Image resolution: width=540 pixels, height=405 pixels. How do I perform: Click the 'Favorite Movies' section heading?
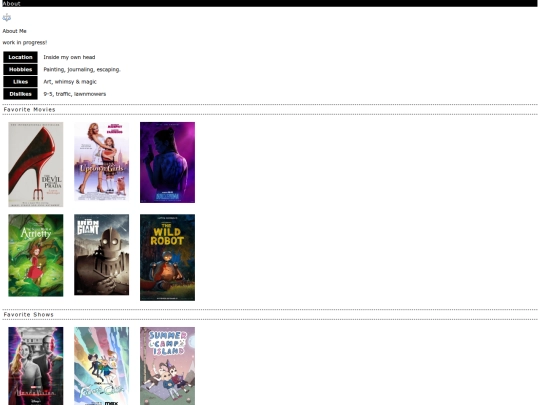[29, 110]
